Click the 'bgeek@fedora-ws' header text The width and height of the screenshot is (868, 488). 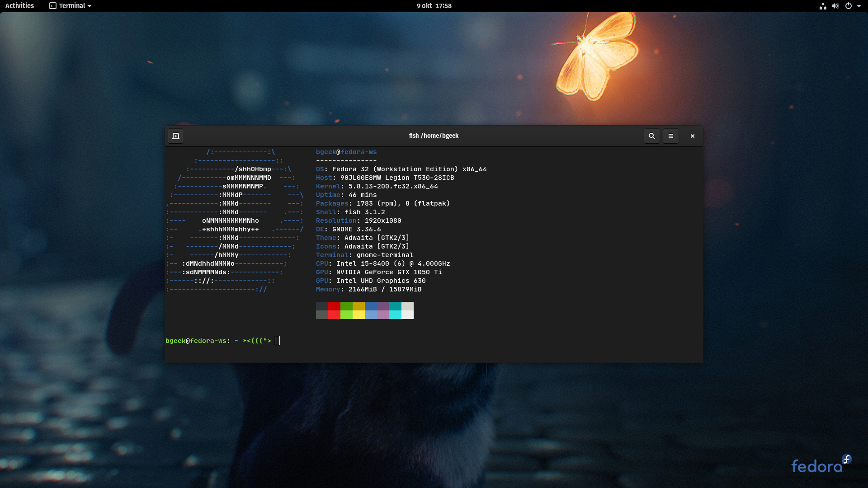tap(346, 152)
